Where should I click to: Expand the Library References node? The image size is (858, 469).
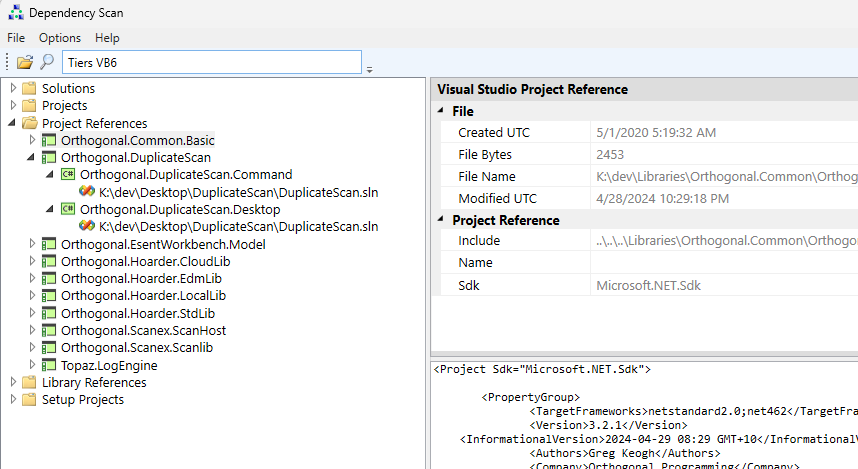click(13, 382)
